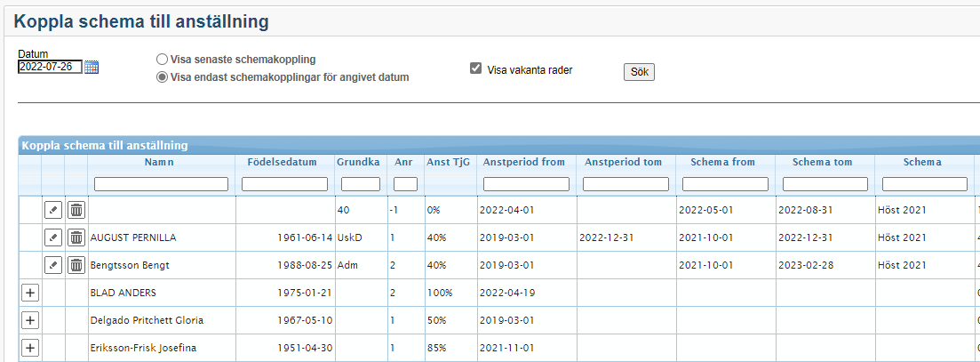Expand Delgado Pritchett Gloria row with plus button

point(29,320)
